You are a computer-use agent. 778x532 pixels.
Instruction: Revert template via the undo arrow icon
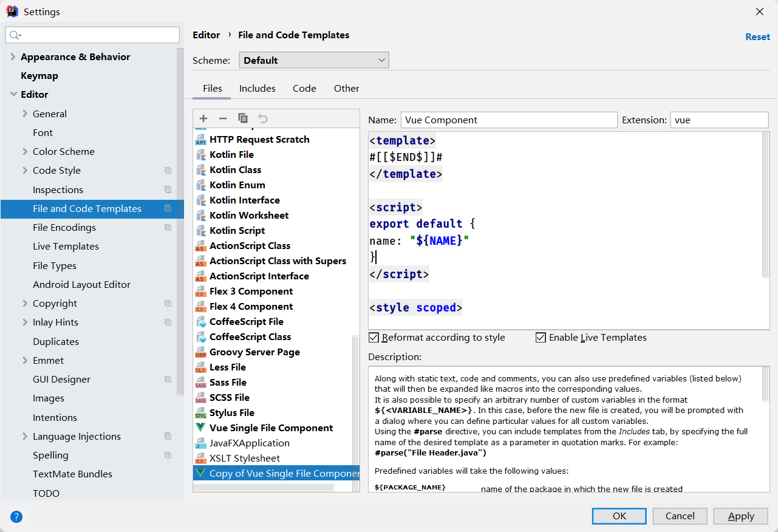(262, 118)
